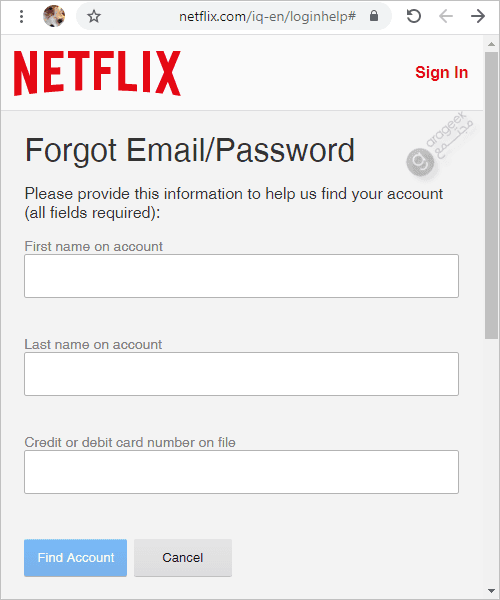
Task: View site security via the lock icon
Action: (x=374, y=16)
